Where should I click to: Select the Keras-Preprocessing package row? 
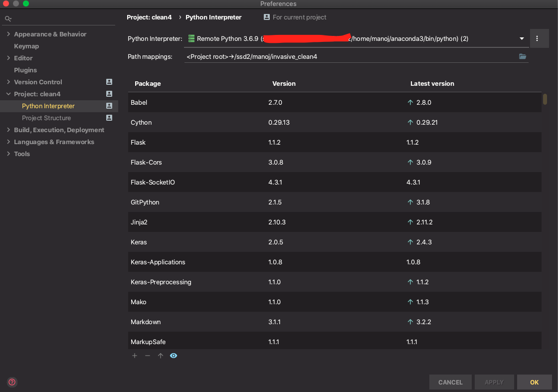click(x=335, y=282)
